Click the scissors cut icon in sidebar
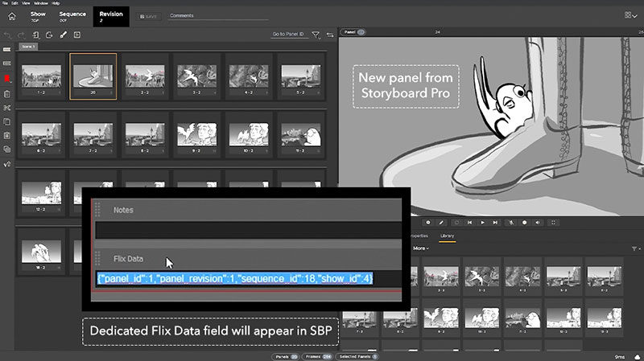 [7, 108]
